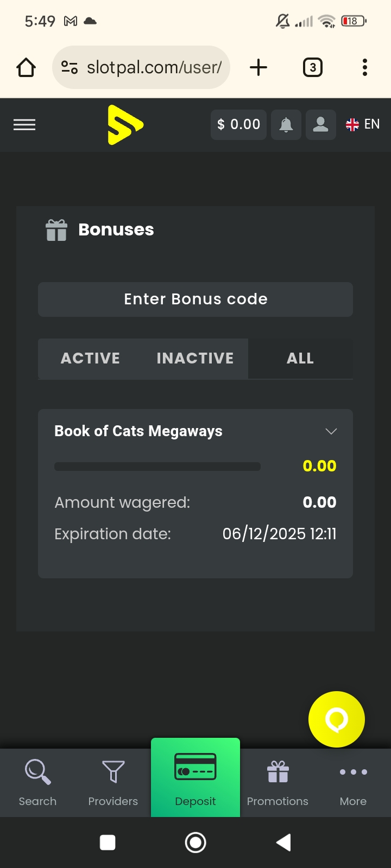Image resolution: width=391 pixels, height=868 pixels.
Task: Open browser three-dot menu
Action: point(365,68)
